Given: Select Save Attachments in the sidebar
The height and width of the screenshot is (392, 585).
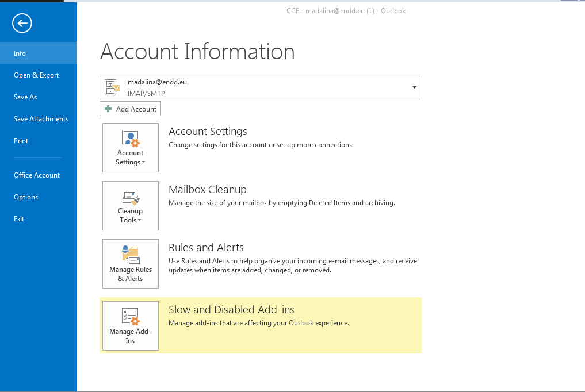Looking at the screenshot, I should pos(41,119).
